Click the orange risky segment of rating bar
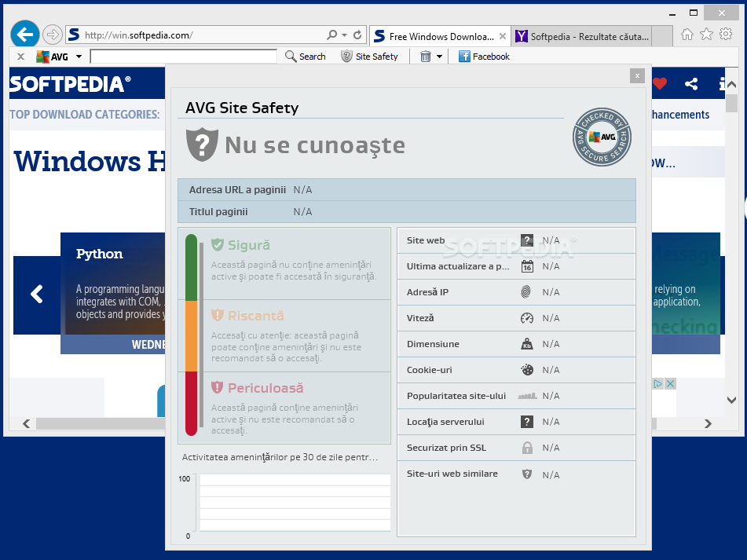This screenshot has width=747, height=560. 191,336
